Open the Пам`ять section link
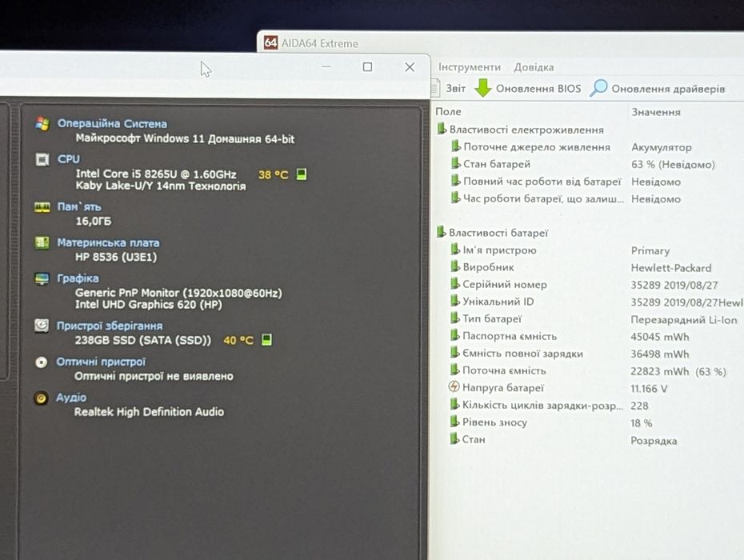This screenshot has height=560, width=744. point(78,207)
